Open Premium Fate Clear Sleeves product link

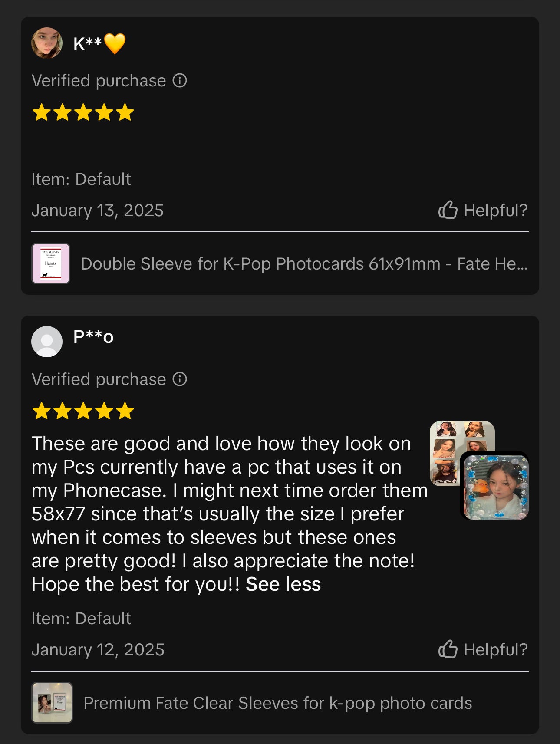[278, 703]
